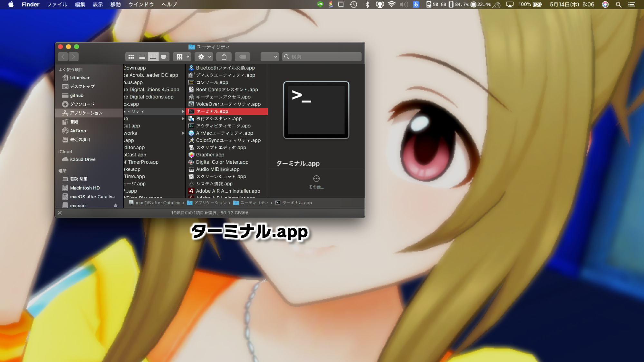Viewport: 644px width, 362px height.
Task: Click the Share toolbar button
Action: tap(224, 57)
